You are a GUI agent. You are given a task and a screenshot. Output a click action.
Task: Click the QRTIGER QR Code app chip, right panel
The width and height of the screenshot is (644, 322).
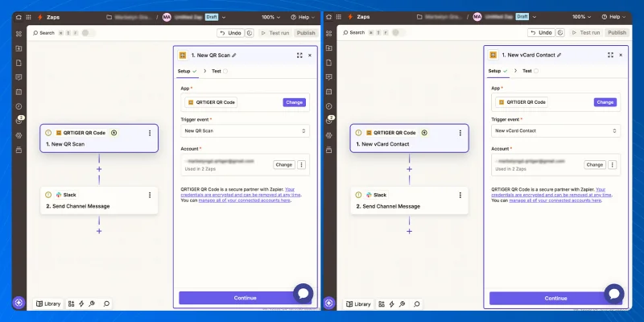click(521, 102)
